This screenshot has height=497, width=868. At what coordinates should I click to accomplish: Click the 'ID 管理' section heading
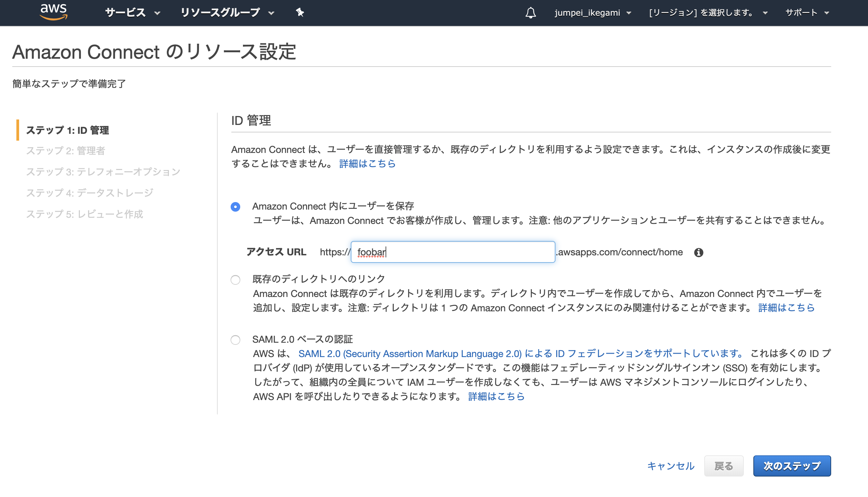point(251,120)
